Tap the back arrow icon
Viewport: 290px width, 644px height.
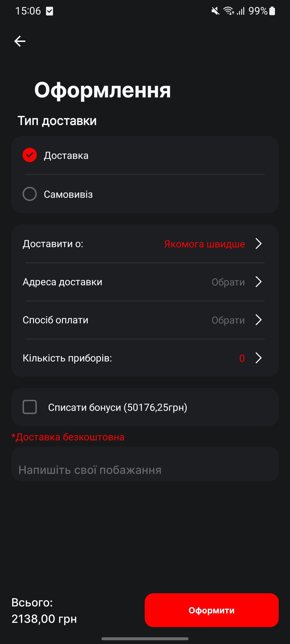(20, 41)
